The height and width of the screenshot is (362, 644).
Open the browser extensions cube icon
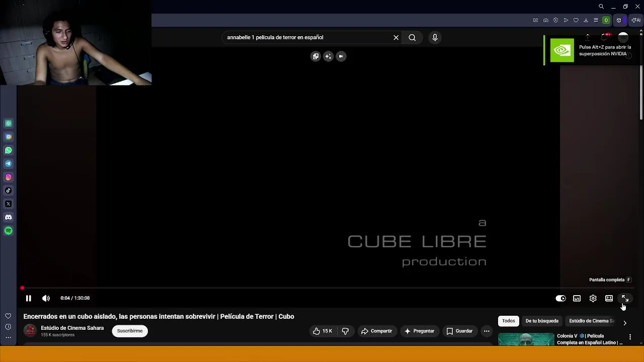pos(619,20)
